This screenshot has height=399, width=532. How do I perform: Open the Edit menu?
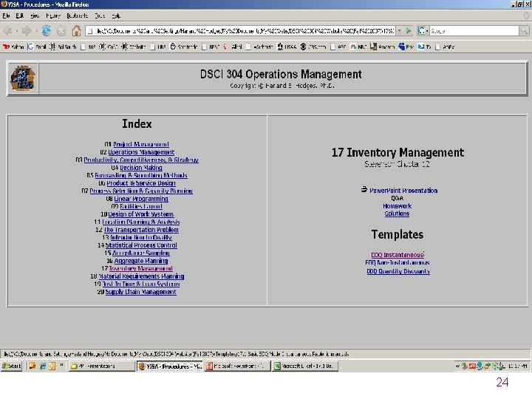(20, 16)
